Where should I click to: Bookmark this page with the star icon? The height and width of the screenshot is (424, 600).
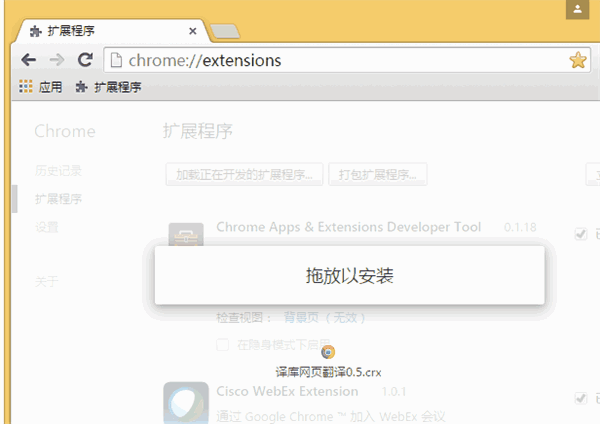577,60
